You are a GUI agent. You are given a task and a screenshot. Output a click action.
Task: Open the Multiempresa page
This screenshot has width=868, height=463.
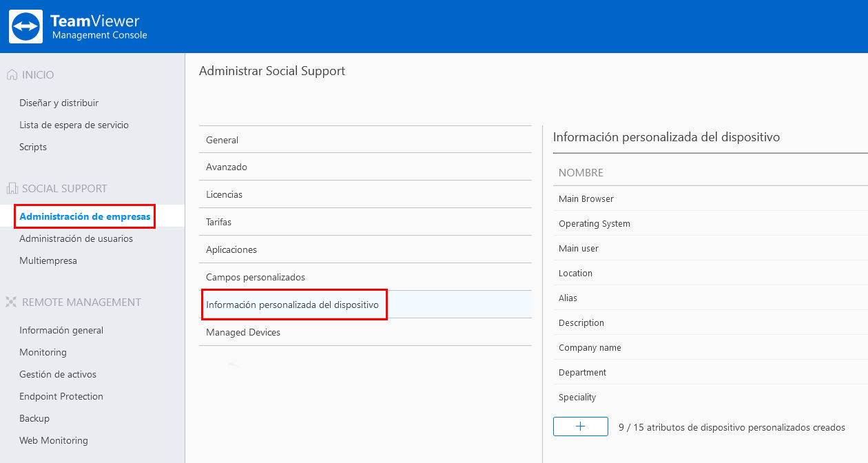pyautogui.click(x=48, y=260)
